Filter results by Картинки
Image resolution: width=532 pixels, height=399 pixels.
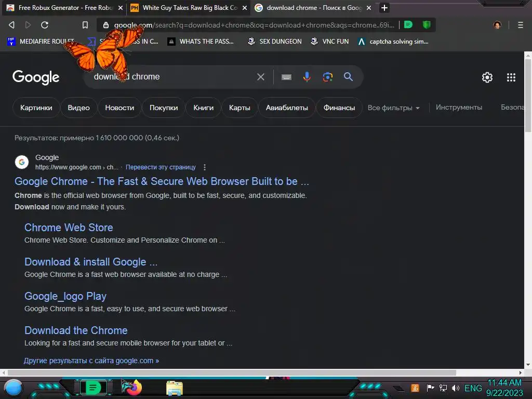[36, 108]
